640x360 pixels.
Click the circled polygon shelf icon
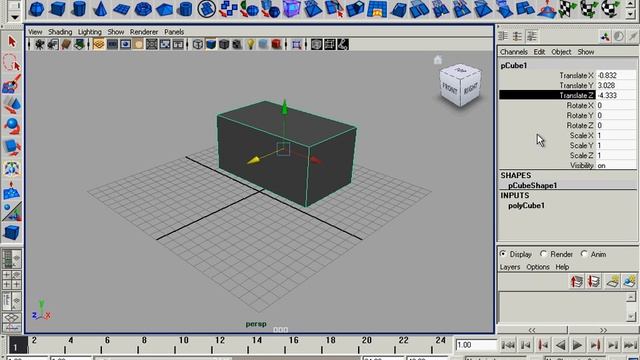[207, 9]
